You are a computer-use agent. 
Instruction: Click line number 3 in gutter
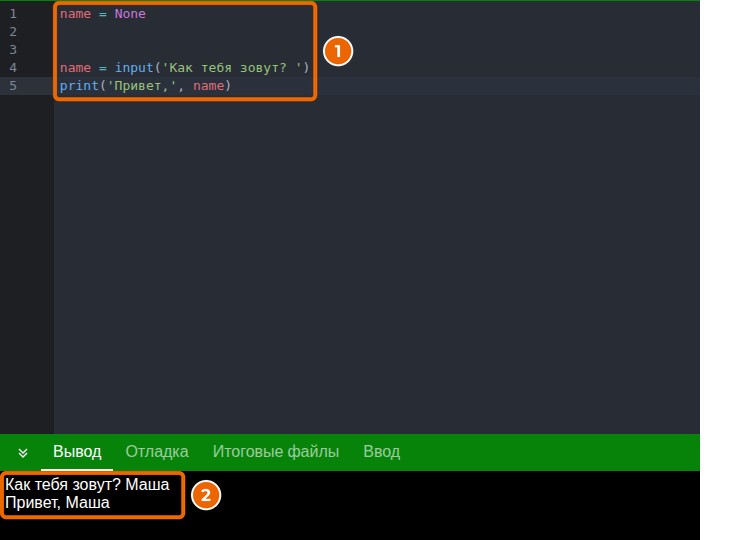[13, 50]
